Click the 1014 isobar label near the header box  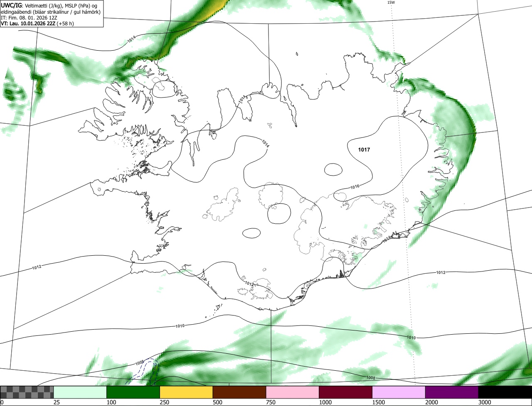(132, 39)
